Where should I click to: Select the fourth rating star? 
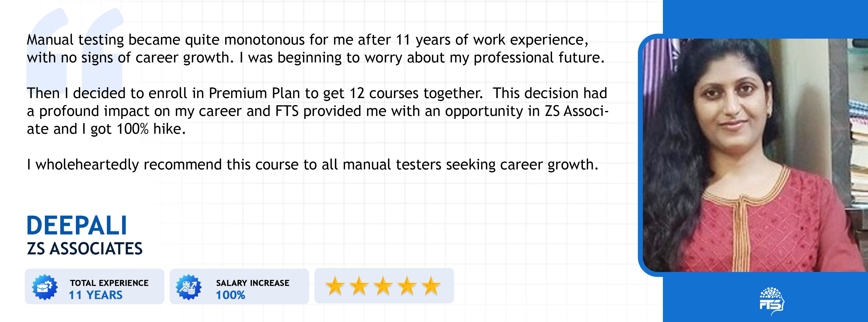(x=407, y=286)
